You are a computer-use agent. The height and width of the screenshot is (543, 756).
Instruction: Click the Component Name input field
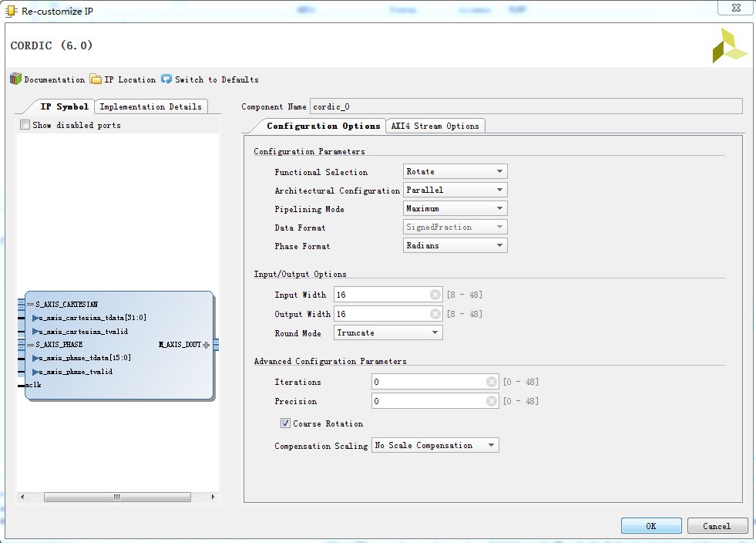pyautogui.click(x=526, y=106)
